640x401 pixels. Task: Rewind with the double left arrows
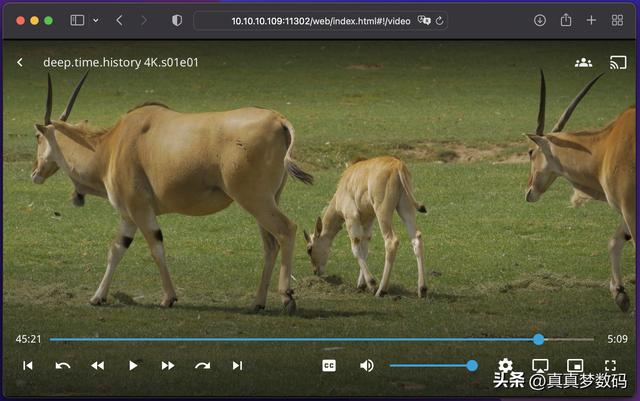click(98, 365)
